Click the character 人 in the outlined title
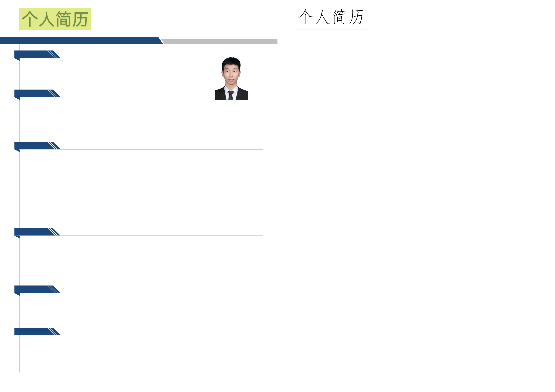 (322, 17)
